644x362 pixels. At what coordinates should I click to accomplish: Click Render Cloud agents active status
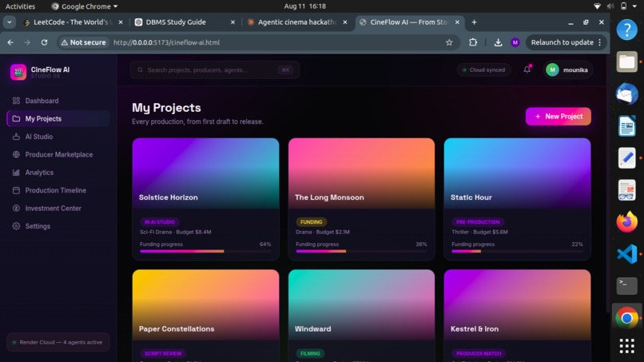point(58,342)
